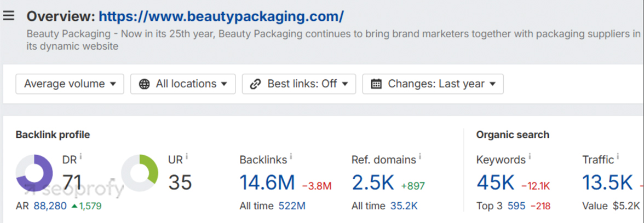Open the 13.5K traffic value
The image size is (644, 223).
tap(607, 183)
